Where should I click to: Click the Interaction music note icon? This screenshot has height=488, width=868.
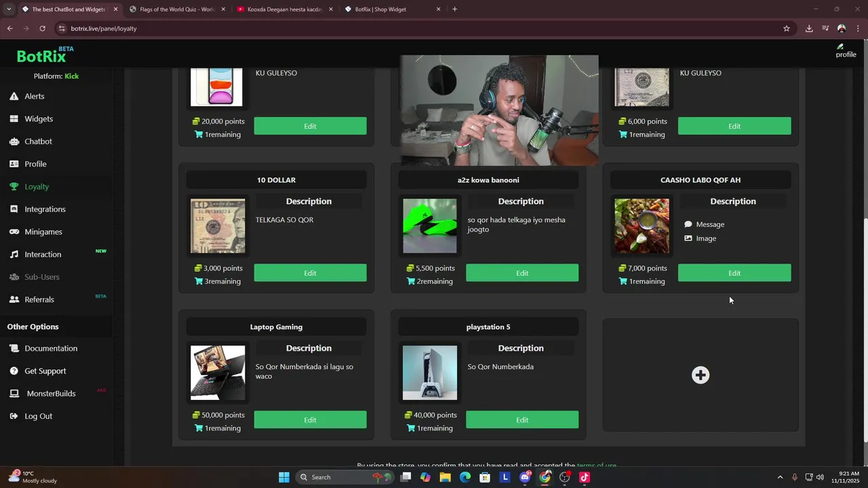[x=14, y=254]
